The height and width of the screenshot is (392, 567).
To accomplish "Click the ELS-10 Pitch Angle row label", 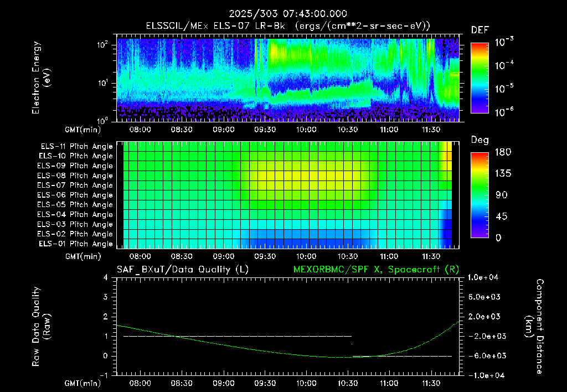I will [x=76, y=156].
